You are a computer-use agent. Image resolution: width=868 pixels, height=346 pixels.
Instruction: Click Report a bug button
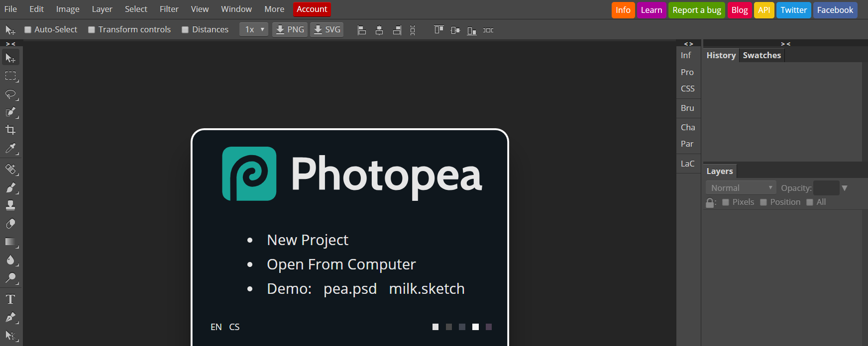(x=697, y=10)
